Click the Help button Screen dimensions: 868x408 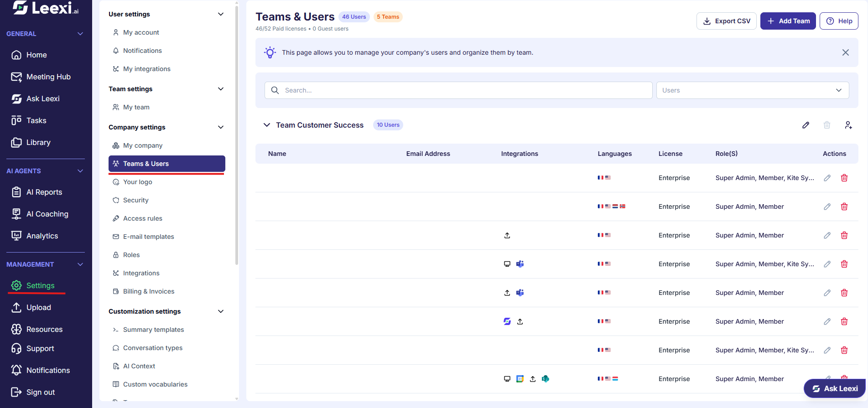(x=839, y=21)
